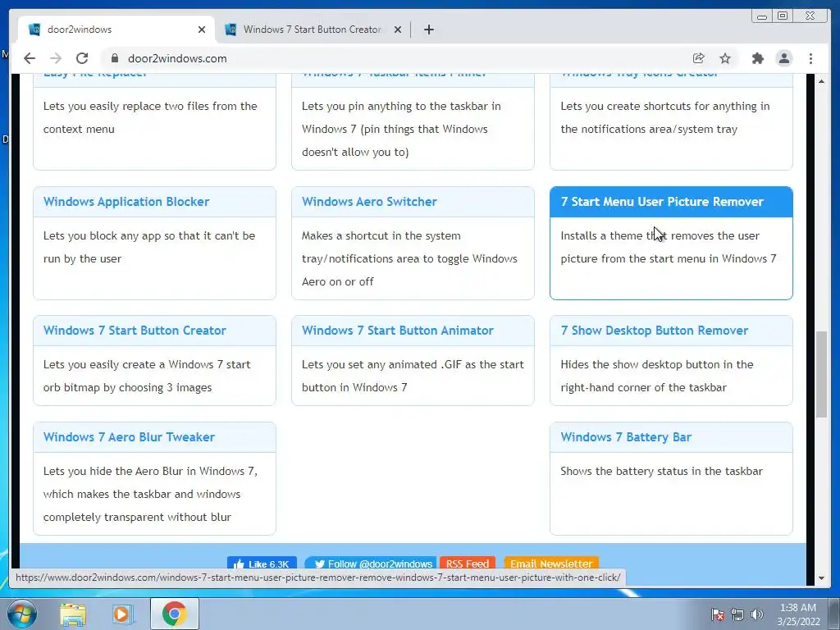Image resolution: width=840 pixels, height=630 pixels.
Task: Click scrollbar up arrow
Action: (821, 81)
